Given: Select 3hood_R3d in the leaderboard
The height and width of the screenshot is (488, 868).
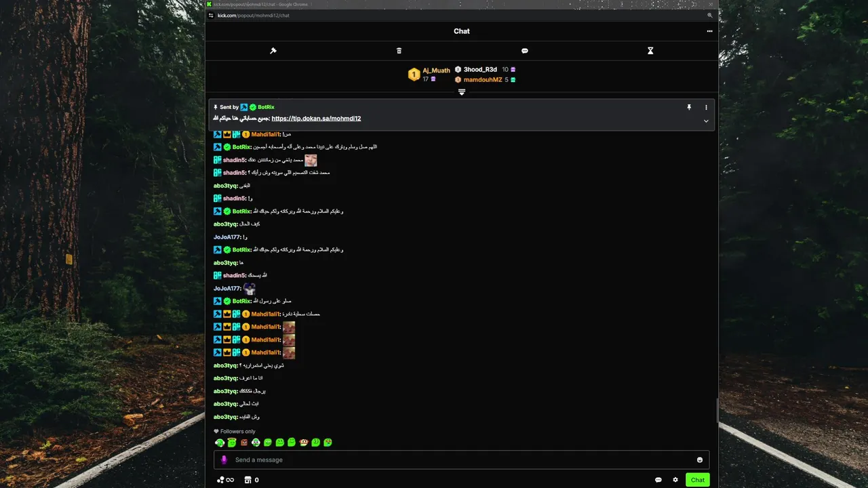Looking at the screenshot, I should [480, 70].
